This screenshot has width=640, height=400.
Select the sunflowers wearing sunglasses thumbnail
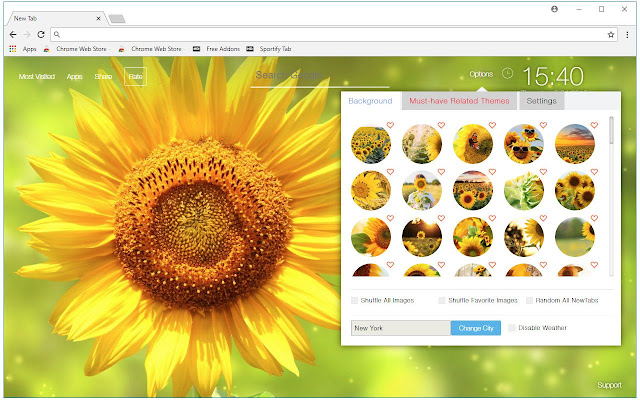(524, 144)
